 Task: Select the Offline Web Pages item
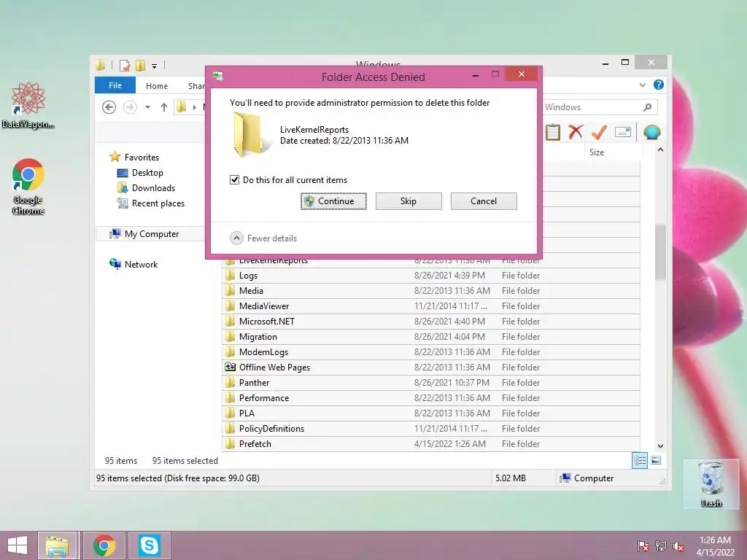click(x=431, y=367)
